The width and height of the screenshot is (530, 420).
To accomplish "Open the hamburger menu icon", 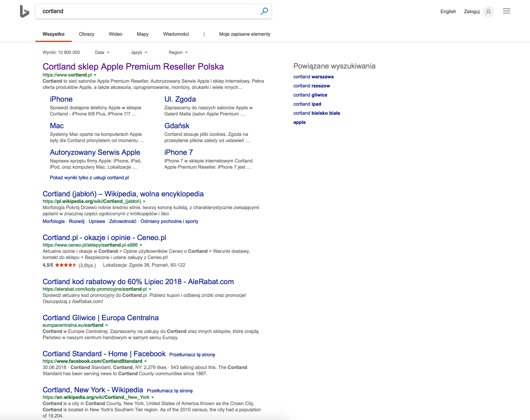I will [x=506, y=11].
